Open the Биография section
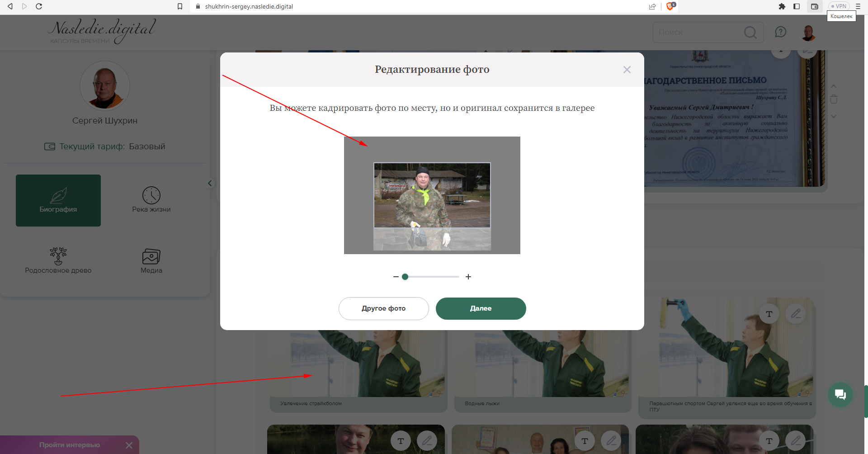 [x=58, y=200]
